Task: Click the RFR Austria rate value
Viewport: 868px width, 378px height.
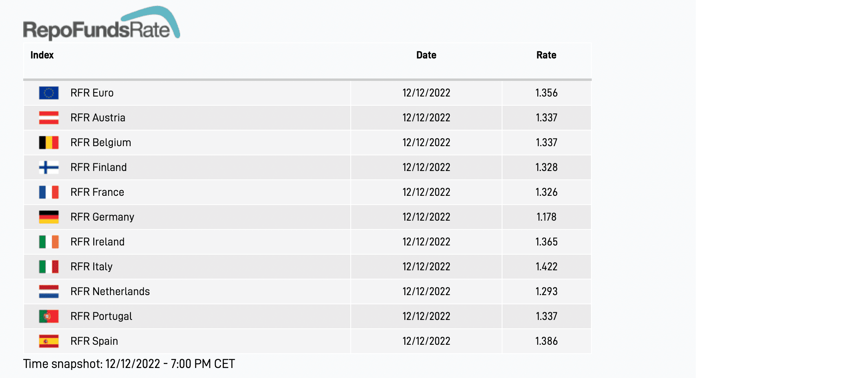Action: (x=547, y=118)
